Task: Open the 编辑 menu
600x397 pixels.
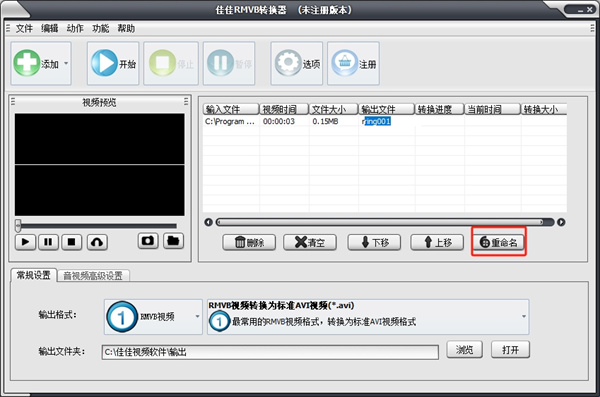Action: pos(49,28)
